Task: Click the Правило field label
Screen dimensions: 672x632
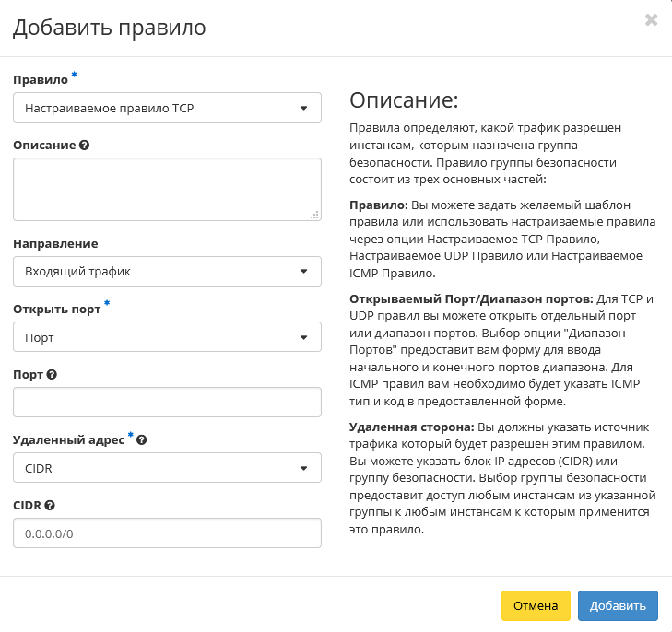Action: point(41,80)
